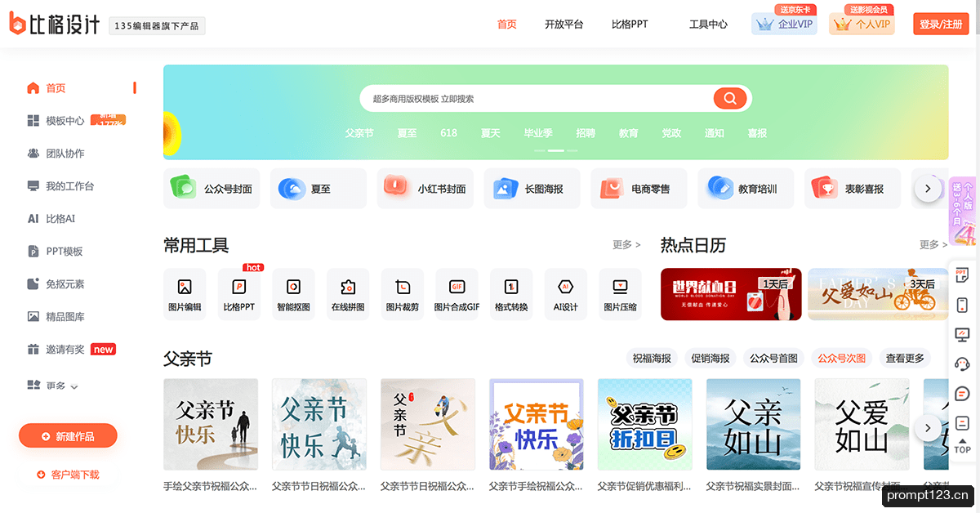Open the AI设计 tool
Screen dimensions: 980x513
(x=565, y=294)
